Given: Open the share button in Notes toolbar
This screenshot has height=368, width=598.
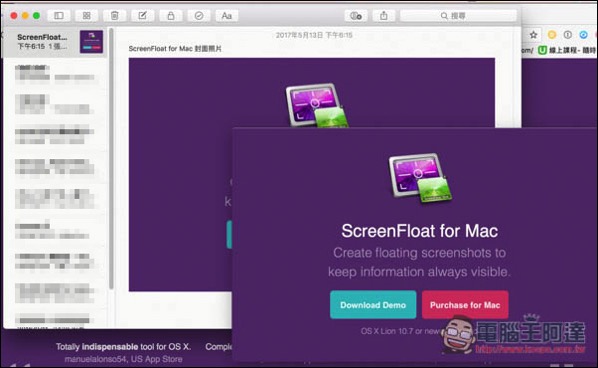Looking at the screenshot, I should pyautogui.click(x=384, y=16).
